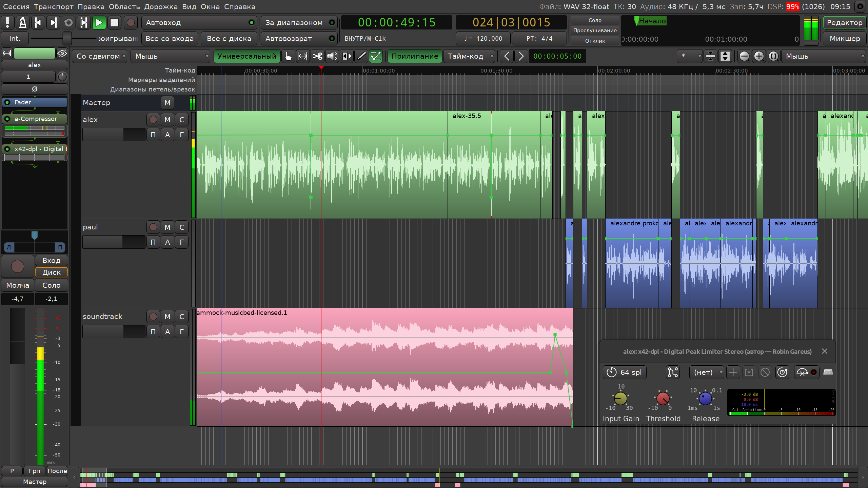Viewport: 868px width, 488px height.
Task: Select the Audition speaker tool
Action: pos(332,56)
